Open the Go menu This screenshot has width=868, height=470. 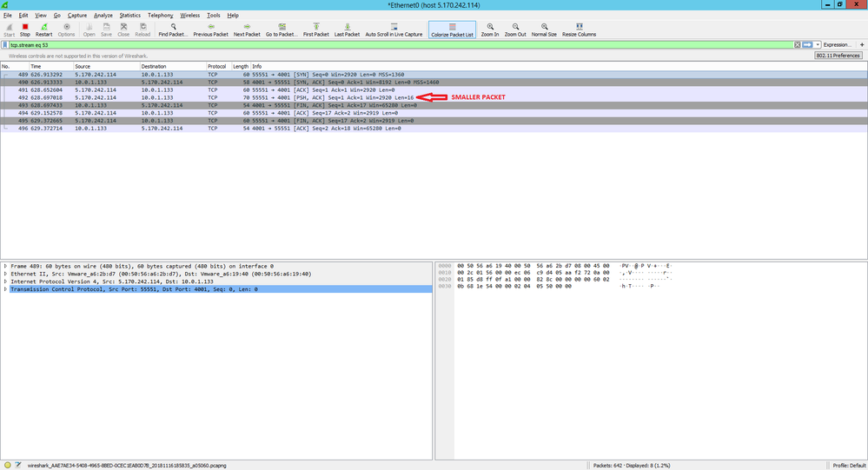(x=57, y=16)
